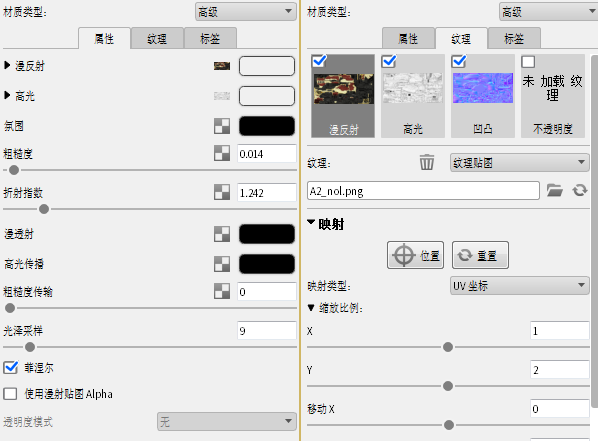Viewport: 598px width, 441px height.
Task: Click checker texture icon next to 粗糙度
Action: click(x=222, y=153)
